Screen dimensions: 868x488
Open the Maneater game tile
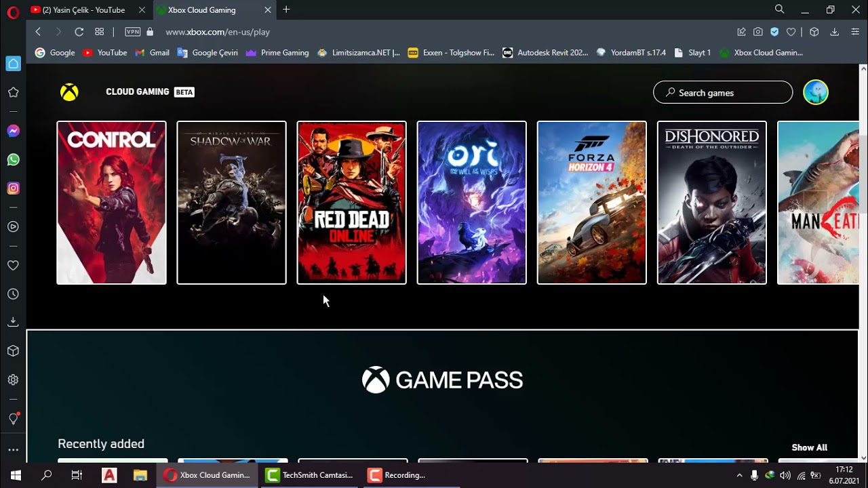[x=818, y=203]
